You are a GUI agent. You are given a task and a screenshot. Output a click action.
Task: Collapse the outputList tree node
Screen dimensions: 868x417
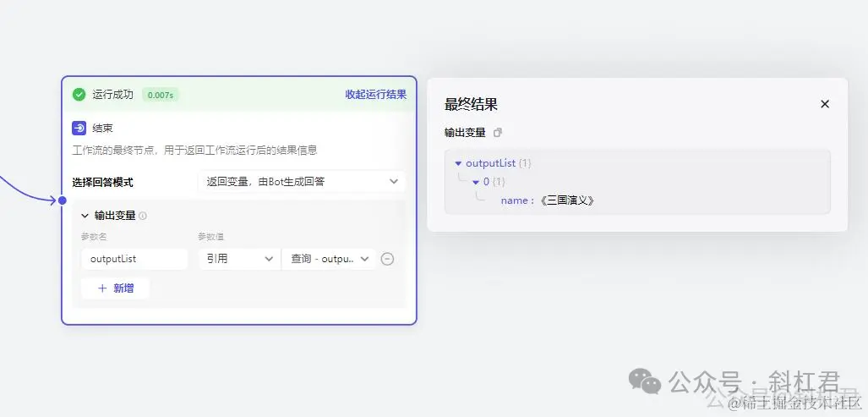pyautogui.click(x=458, y=163)
